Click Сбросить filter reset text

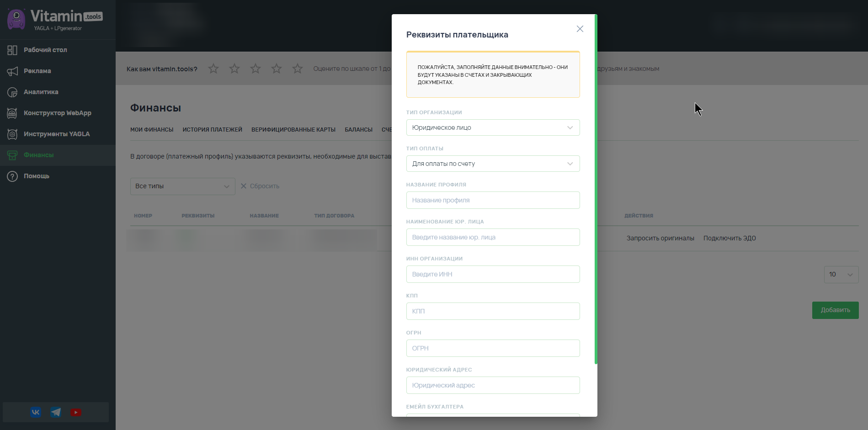(265, 186)
